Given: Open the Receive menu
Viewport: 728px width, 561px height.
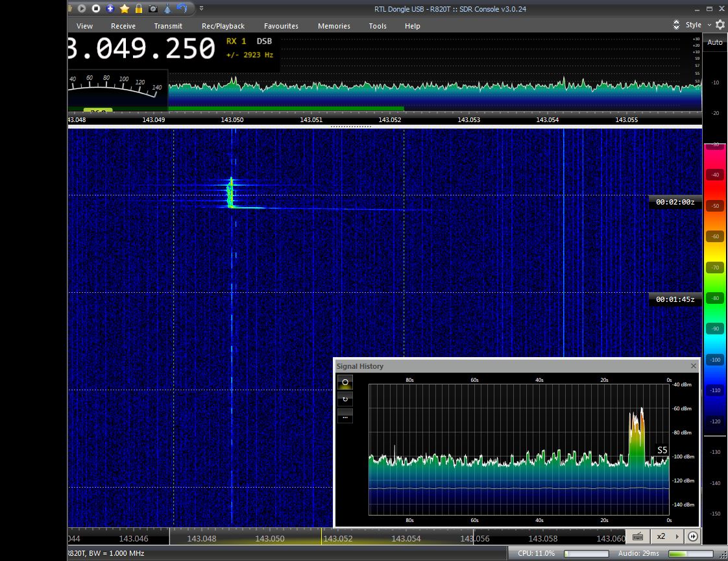Looking at the screenshot, I should click(x=123, y=26).
